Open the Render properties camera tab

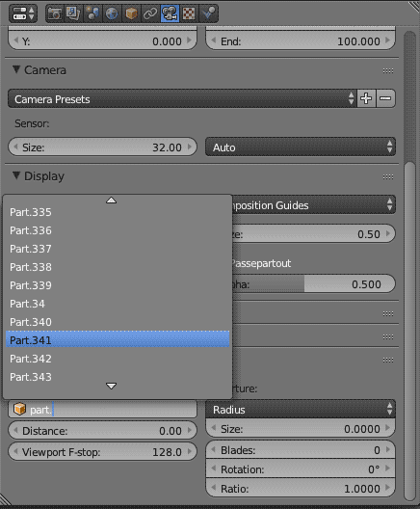55,13
